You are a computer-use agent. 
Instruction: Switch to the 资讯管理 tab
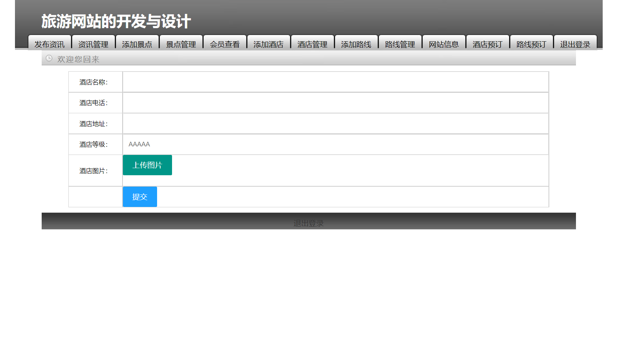tap(93, 43)
